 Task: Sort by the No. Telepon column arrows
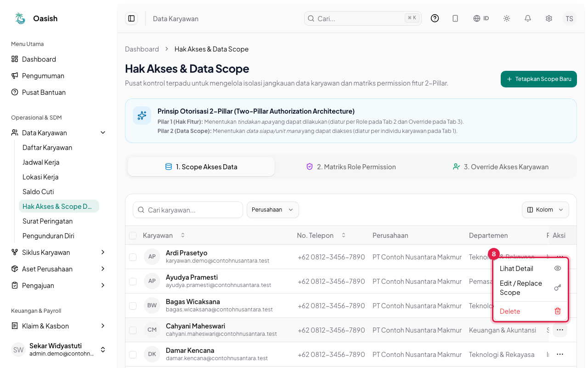coord(343,235)
